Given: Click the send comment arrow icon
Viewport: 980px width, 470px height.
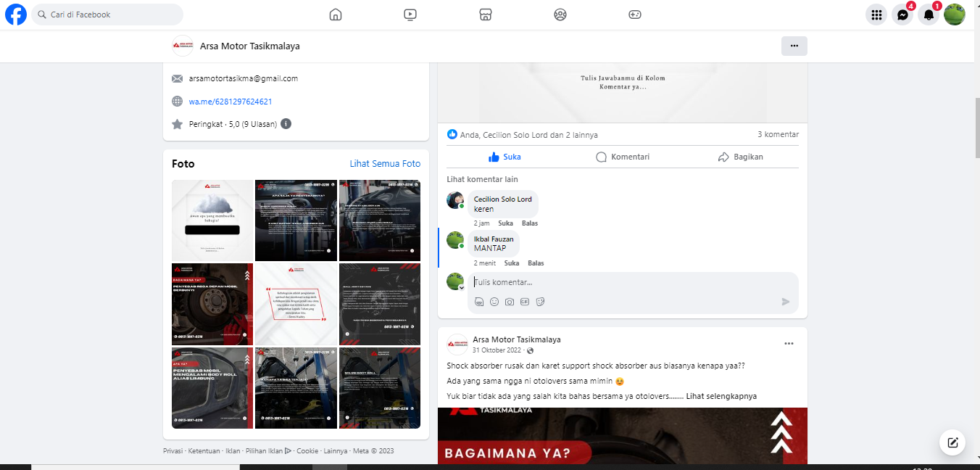Looking at the screenshot, I should pyautogui.click(x=786, y=302).
